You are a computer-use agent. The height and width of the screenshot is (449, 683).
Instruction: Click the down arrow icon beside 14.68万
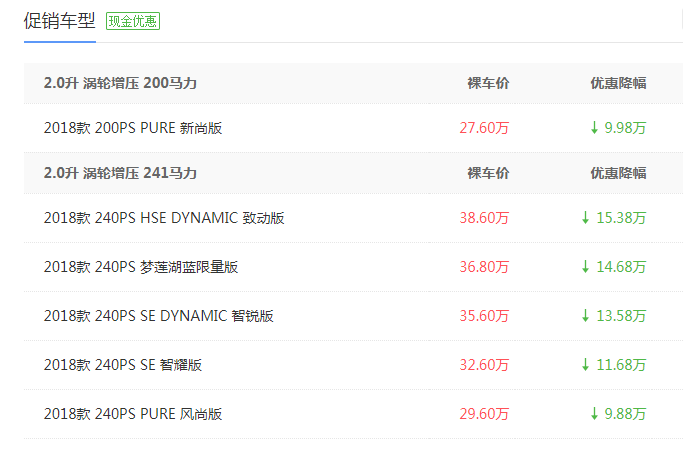point(585,267)
